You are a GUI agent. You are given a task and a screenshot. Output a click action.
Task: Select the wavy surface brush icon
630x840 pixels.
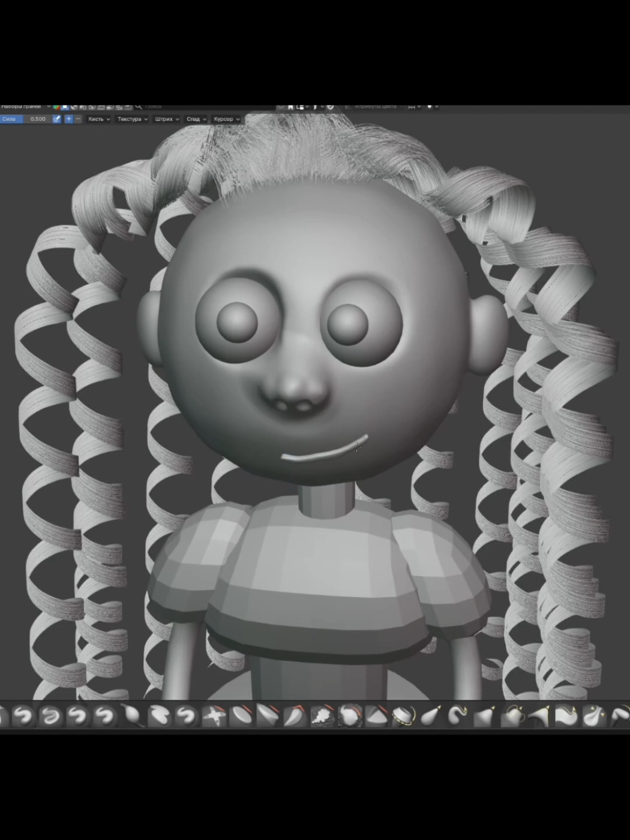566,716
